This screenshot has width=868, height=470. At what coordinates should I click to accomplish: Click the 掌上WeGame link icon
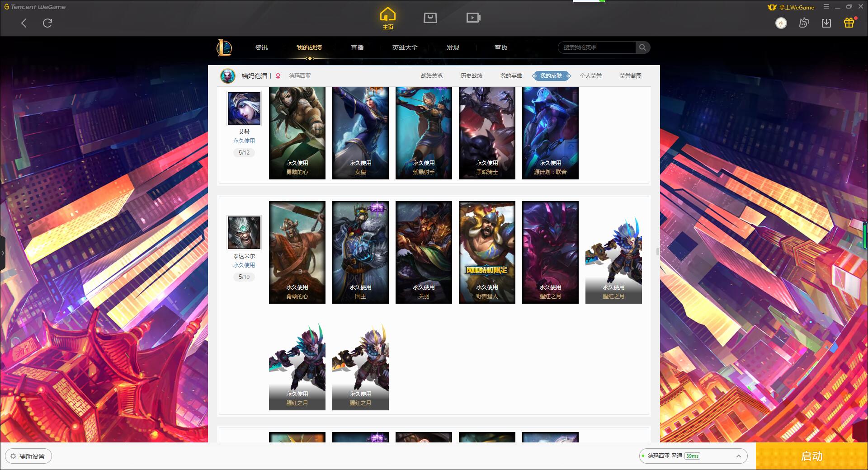coord(791,7)
